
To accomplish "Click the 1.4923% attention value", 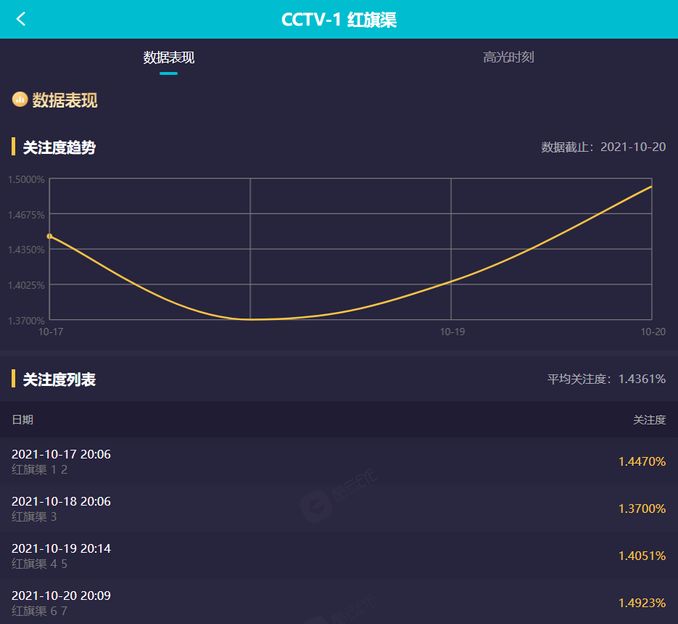I will point(642,603).
